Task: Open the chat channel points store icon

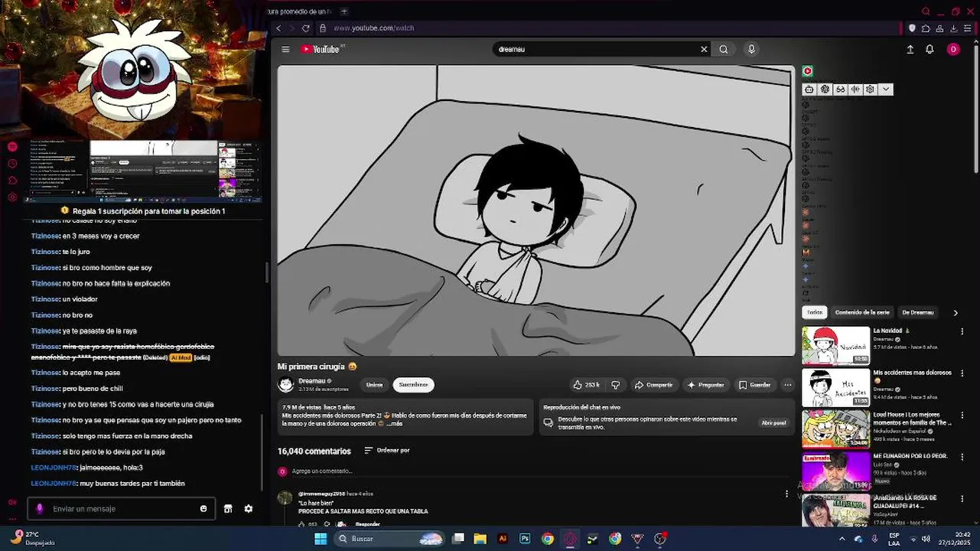Action: [x=228, y=509]
